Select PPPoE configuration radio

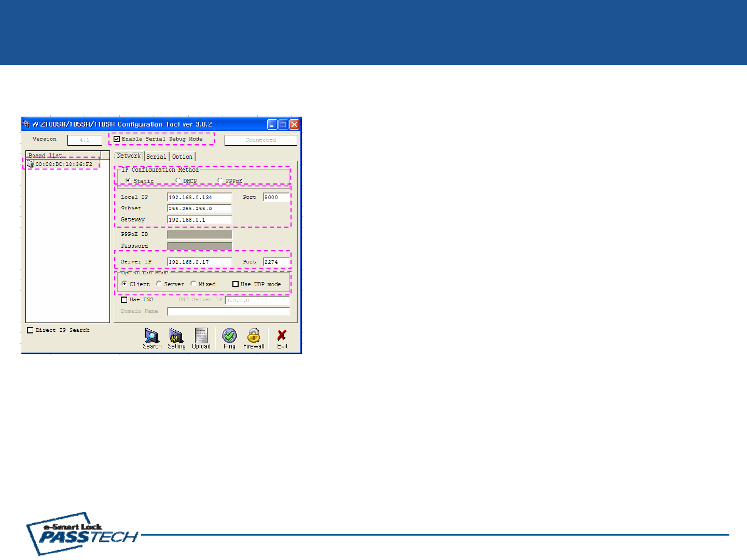pyautogui.click(x=220, y=180)
